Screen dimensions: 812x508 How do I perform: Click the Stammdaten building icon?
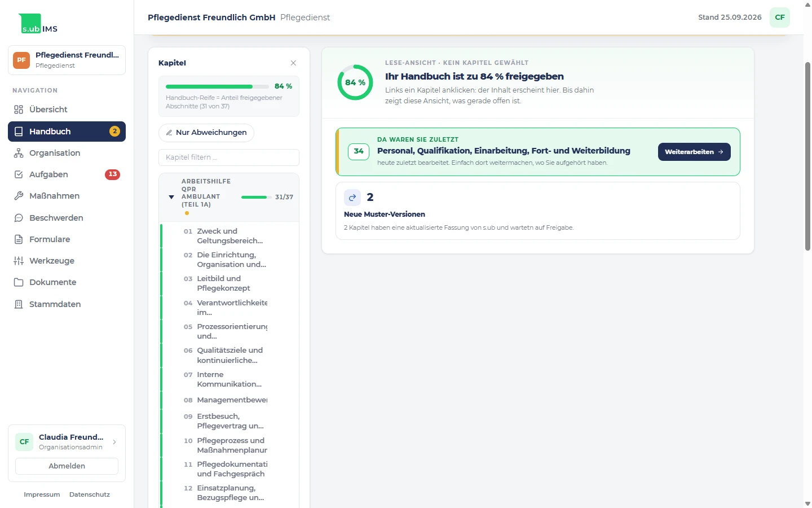coord(19,304)
